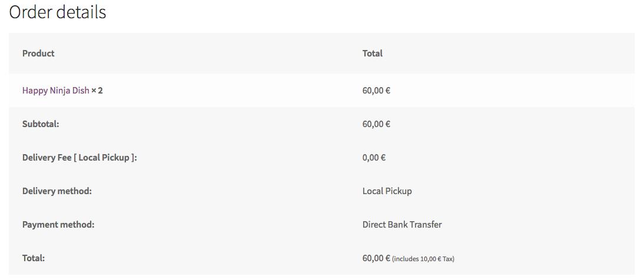644x280 pixels.
Task: Click the Subtotal label
Action: 41,124
